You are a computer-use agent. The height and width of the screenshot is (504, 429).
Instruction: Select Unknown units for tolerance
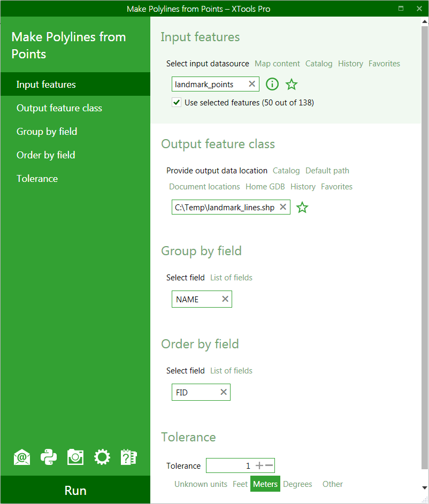click(x=201, y=484)
